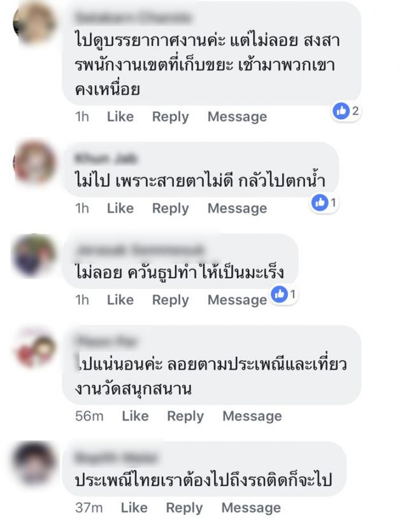Reply to the first comment

coord(171,117)
